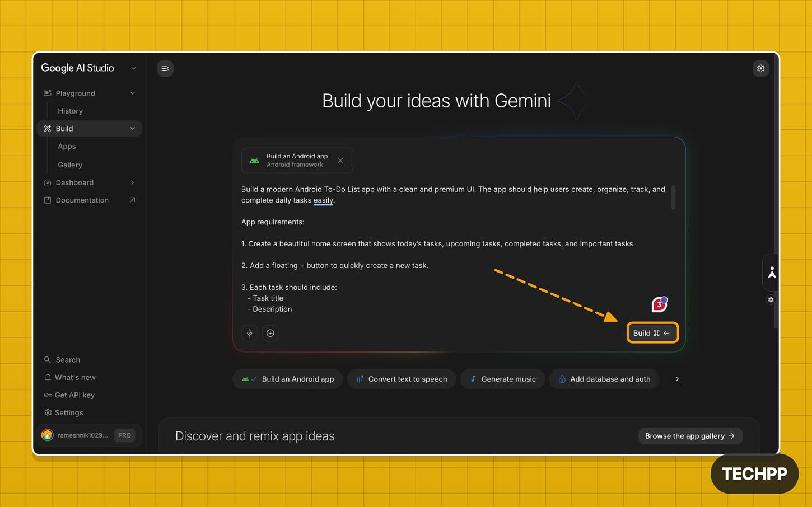Collapse the sidebar with the toggle icon
This screenshot has width=812, height=507.
coord(165,68)
